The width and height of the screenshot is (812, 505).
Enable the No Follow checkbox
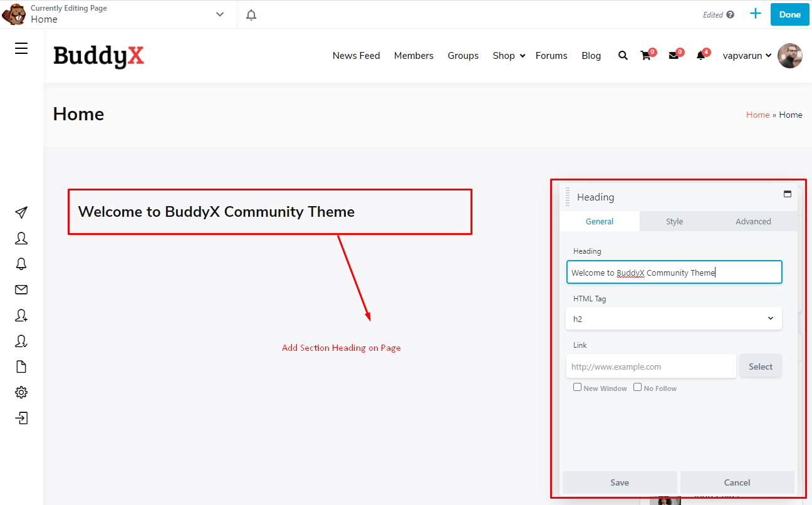click(637, 387)
